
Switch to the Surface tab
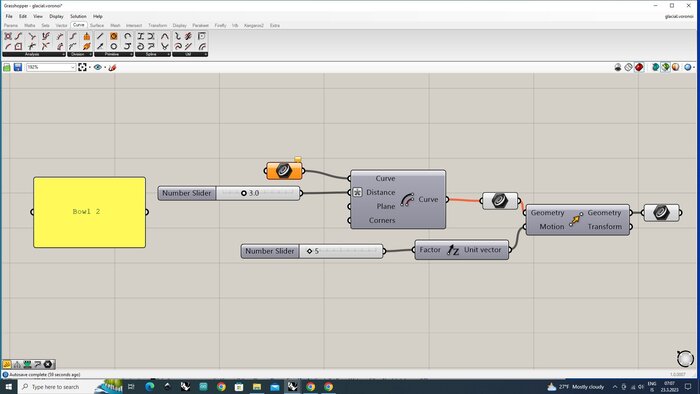(97, 25)
